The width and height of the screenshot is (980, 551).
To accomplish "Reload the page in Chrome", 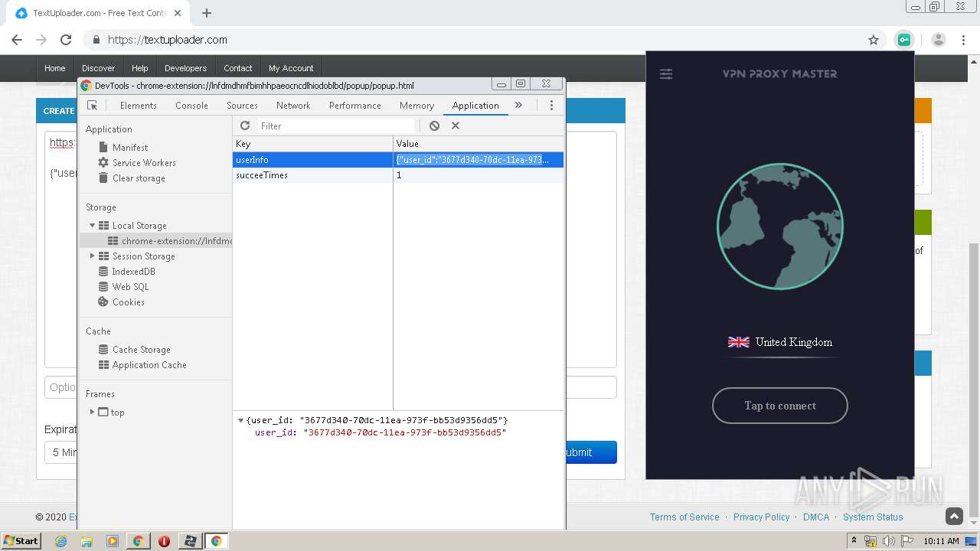I will coord(66,40).
